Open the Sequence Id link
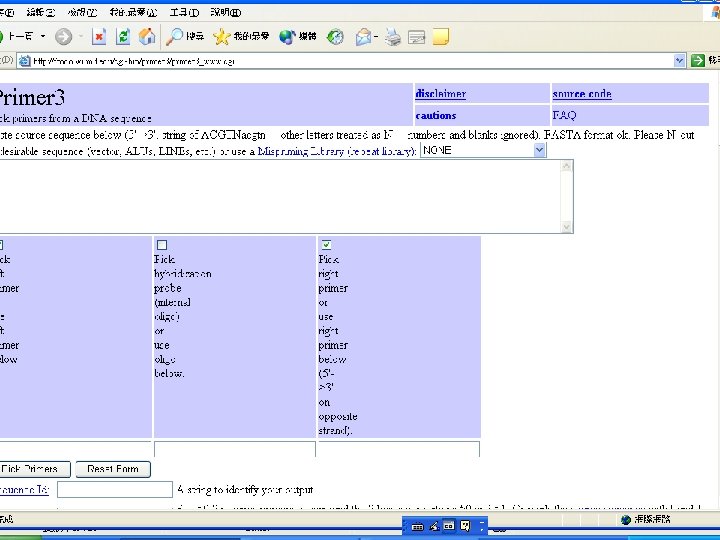Viewport: 720px width, 540px height. pyautogui.click(x=24, y=489)
